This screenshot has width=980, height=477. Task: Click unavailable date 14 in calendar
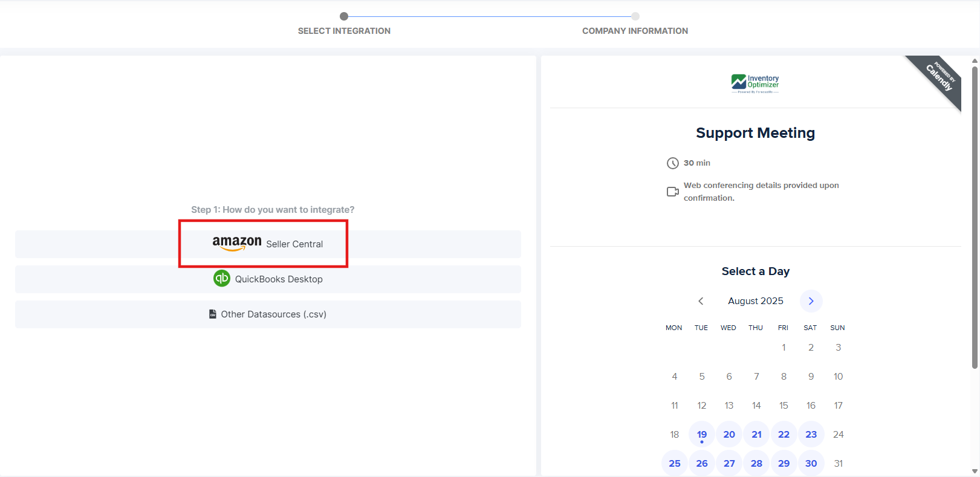756,405
